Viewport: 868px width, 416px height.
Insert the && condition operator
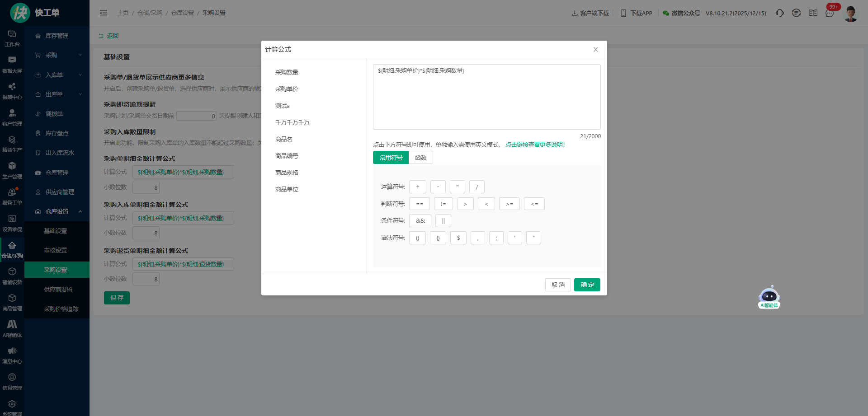420,221
